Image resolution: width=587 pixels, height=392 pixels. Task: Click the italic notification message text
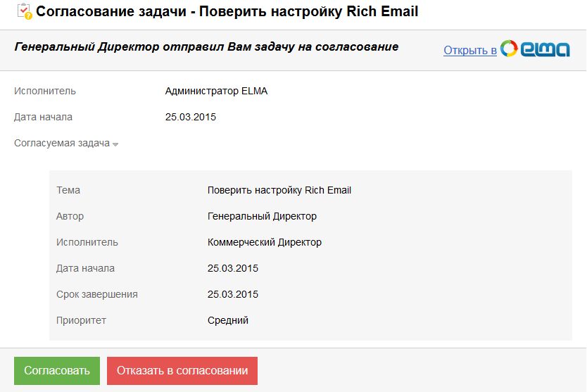[206, 47]
